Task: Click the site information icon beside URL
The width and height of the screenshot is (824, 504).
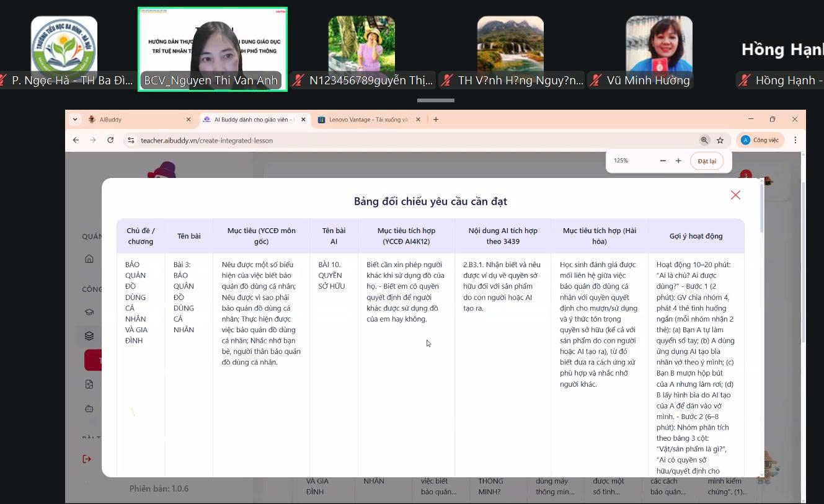Action: tap(131, 140)
